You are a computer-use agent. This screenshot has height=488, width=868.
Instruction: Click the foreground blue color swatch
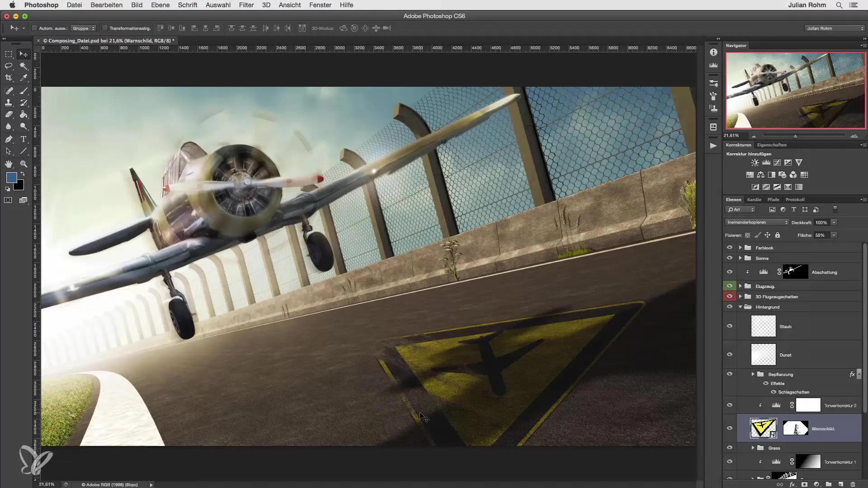click(x=11, y=177)
